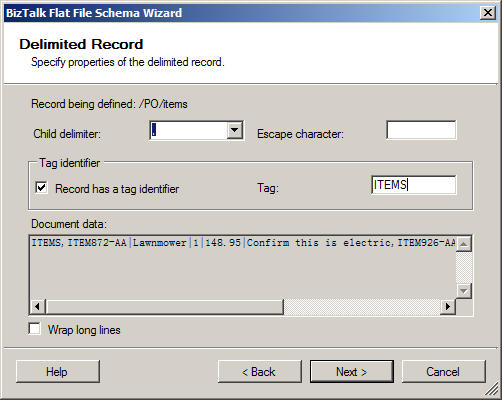502x400 pixels.
Task: Click the horizontal scrollbar thumb in Document data
Action: 165,306
